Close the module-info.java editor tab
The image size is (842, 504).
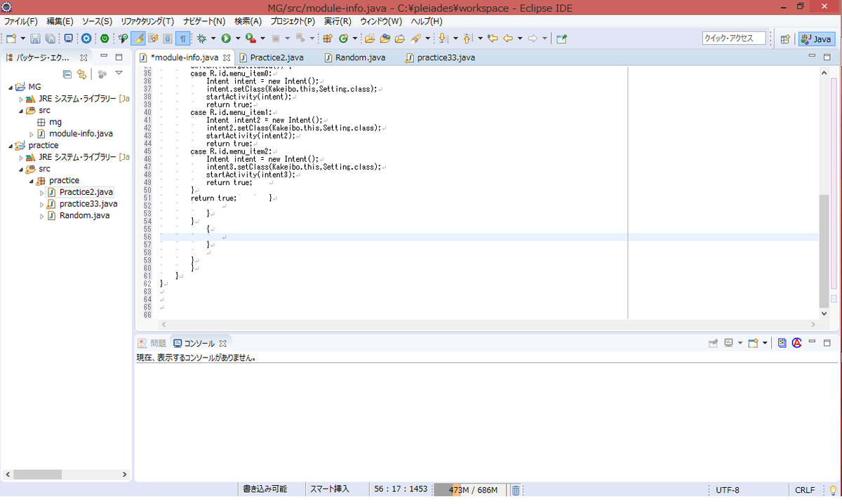point(227,57)
